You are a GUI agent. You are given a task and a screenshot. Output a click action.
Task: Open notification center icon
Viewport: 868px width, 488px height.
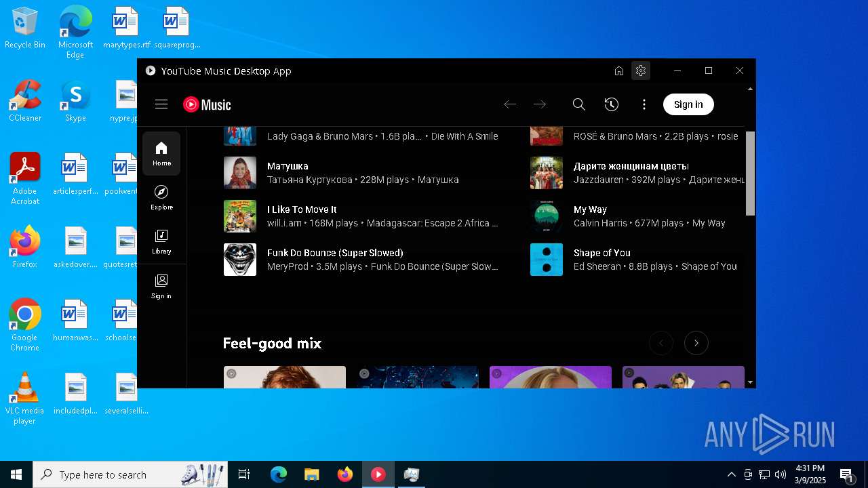click(x=846, y=474)
